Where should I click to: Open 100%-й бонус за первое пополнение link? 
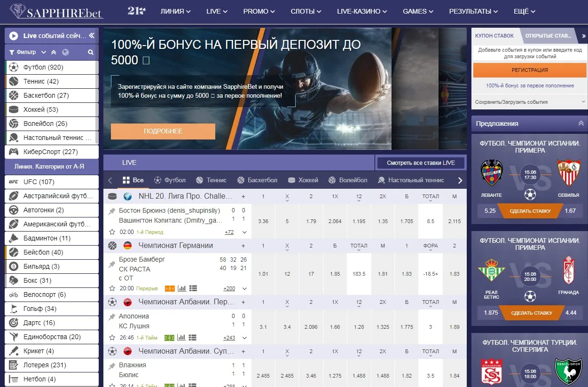point(530,85)
